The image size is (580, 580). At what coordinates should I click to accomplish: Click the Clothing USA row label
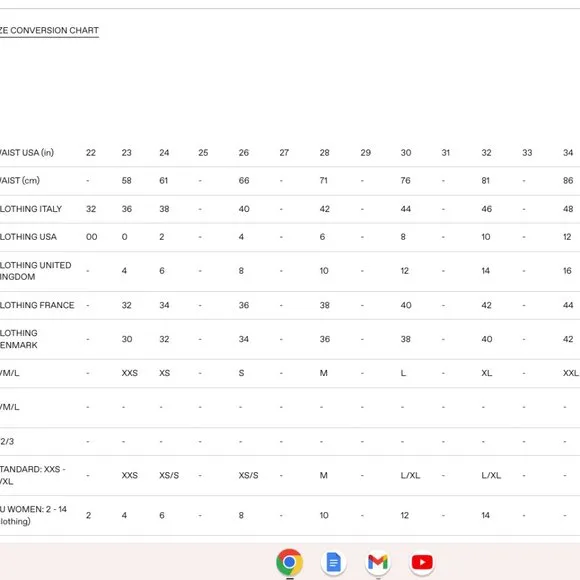(x=28, y=237)
